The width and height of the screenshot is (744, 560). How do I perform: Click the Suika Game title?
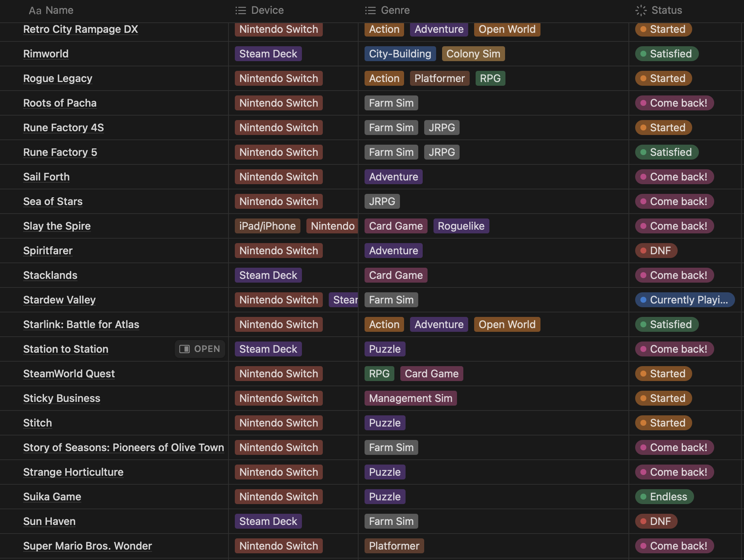coord(52,497)
